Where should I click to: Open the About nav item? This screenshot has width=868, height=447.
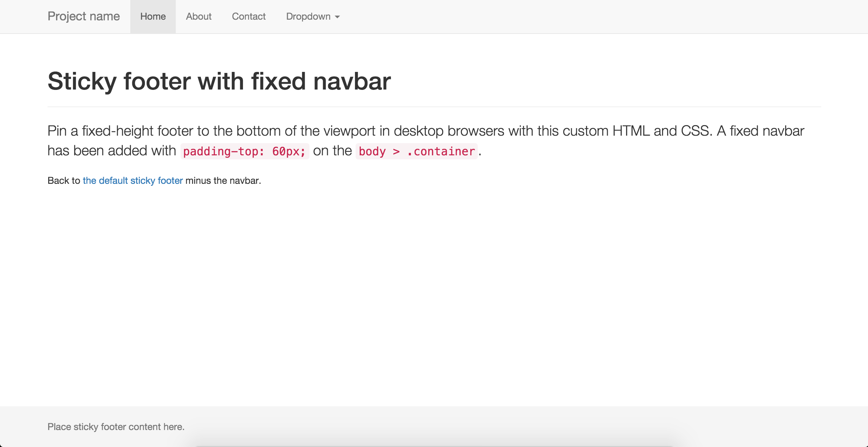(x=199, y=16)
